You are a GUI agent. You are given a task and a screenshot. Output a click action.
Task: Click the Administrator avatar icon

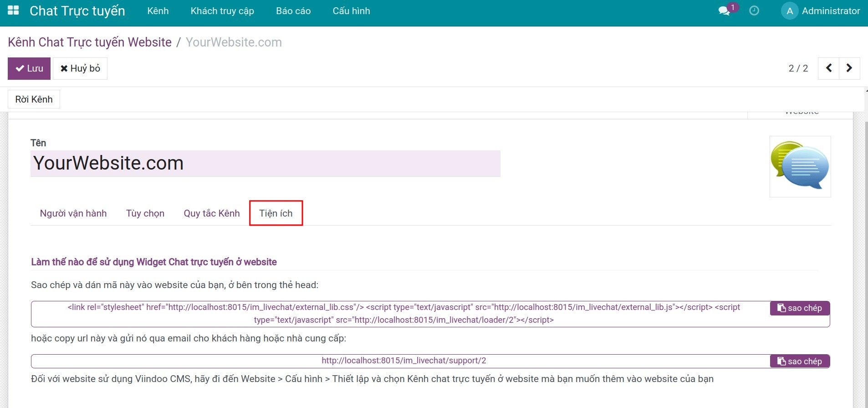tap(790, 11)
